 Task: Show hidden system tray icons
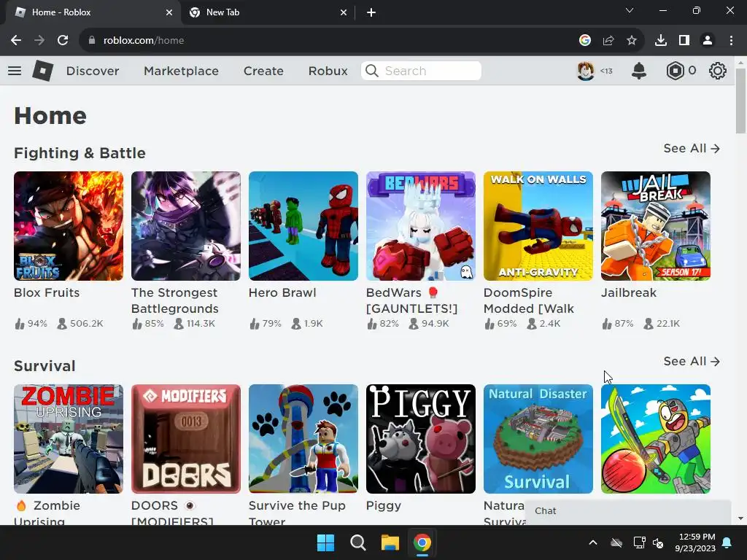593,542
